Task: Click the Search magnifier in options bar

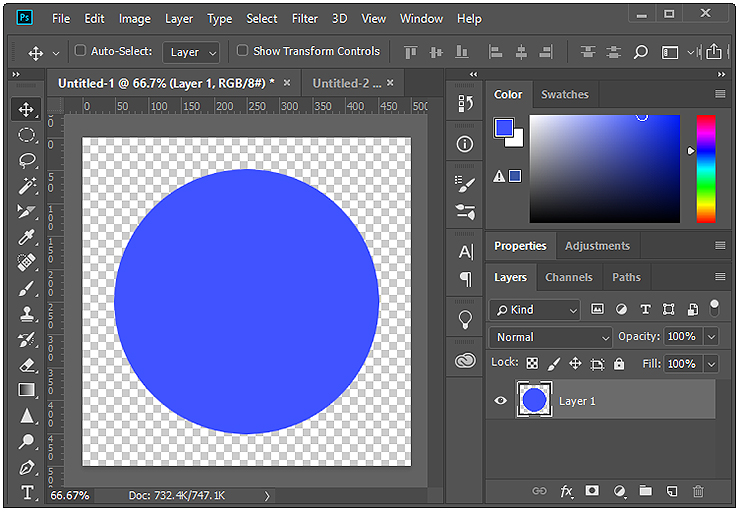Action: pyautogui.click(x=640, y=51)
